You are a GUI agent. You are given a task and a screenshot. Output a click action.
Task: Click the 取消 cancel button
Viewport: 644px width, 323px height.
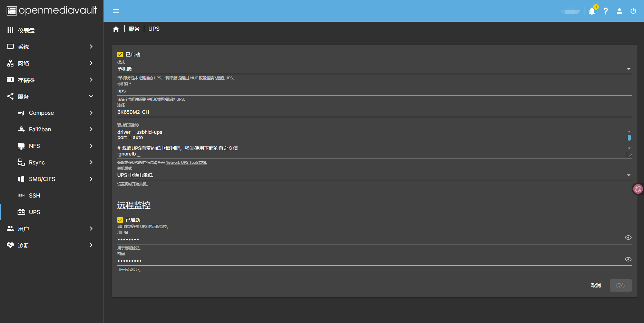point(596,285)
